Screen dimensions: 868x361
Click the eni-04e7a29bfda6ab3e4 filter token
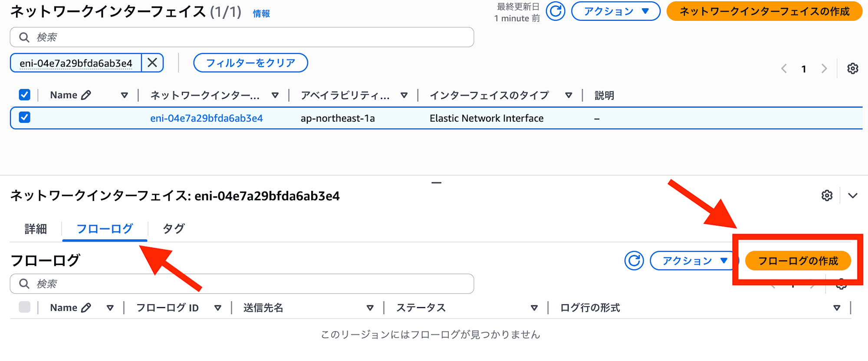coord(76,63)
